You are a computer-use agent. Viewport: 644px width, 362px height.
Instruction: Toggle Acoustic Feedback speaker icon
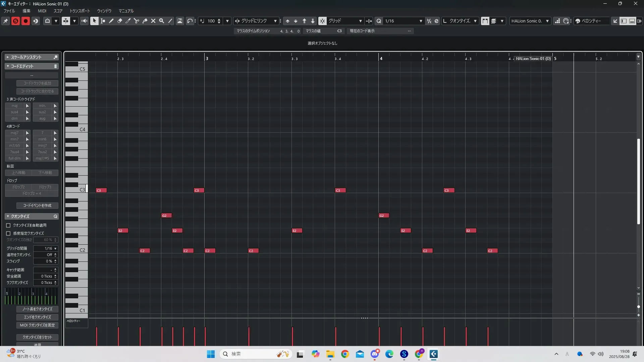pos(84,21)
